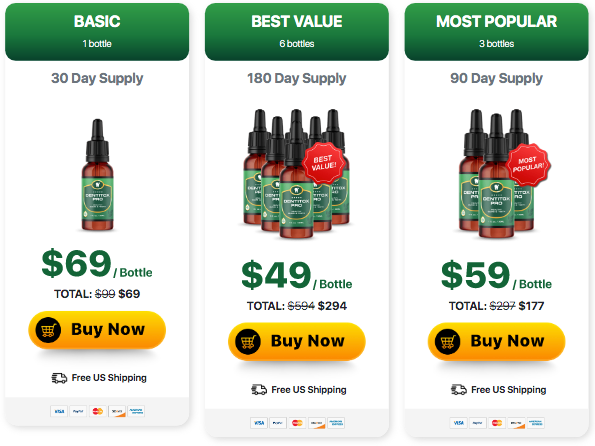The image size is (595, 446).
Task: Click the BASIC 1 bottle header
Action: pyautogui.click(x=97, y=32)
